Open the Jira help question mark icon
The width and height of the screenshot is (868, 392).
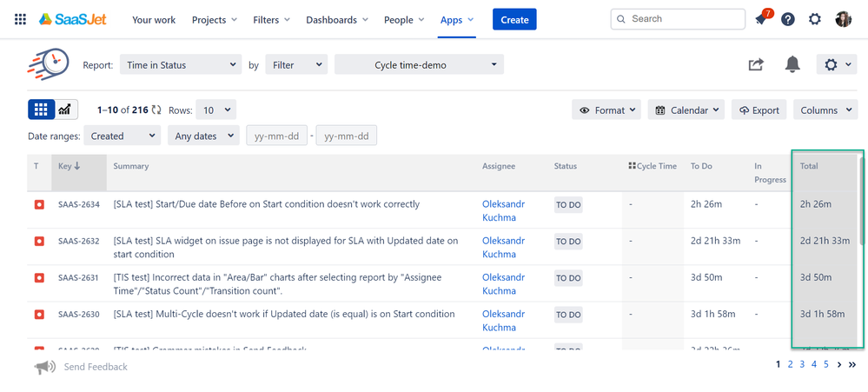pyautogui.click(x=788, y=20)
